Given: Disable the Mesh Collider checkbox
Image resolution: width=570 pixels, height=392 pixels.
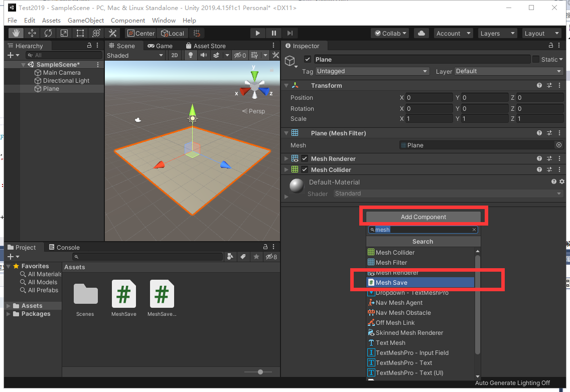Looking at the screenshot, I should tap(305, 169).
